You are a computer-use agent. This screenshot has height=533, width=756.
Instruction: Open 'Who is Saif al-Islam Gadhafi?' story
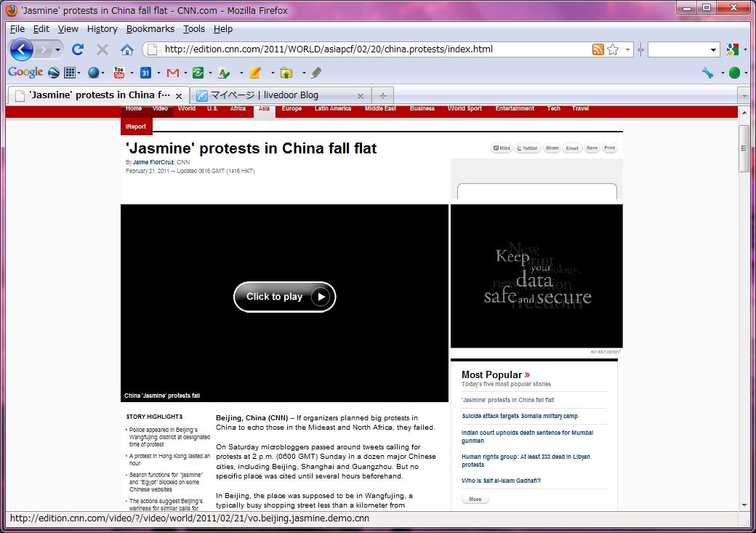coord(501,481)
